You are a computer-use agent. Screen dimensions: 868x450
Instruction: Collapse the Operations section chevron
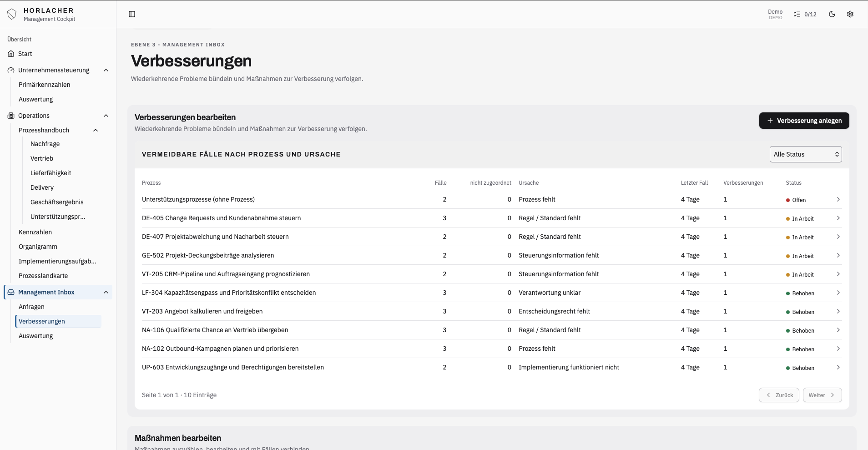pyautogui.click(x=106, y=116)
